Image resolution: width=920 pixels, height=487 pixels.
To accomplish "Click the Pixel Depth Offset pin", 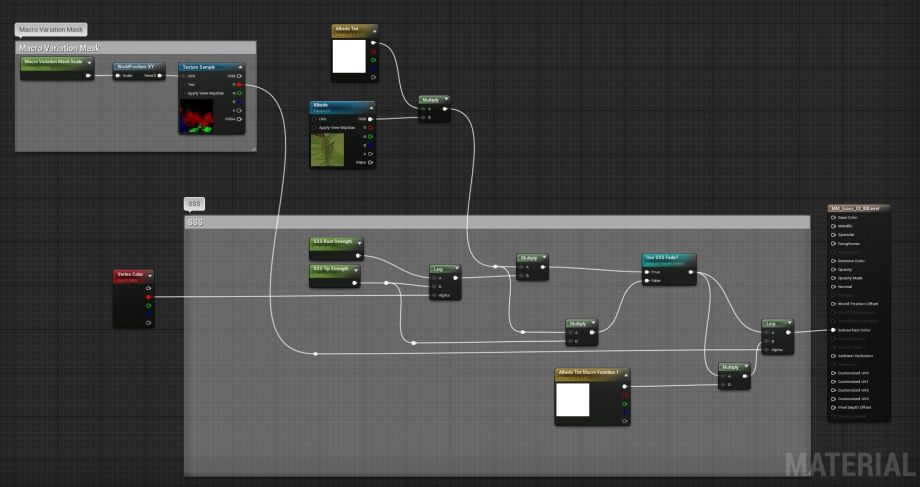I will [x=833, y=407].
